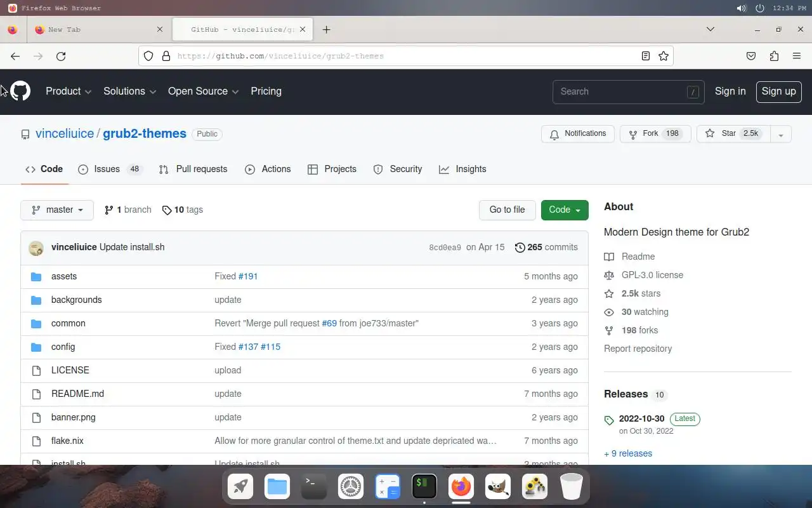Switch to the Security tab
The width and height of the screenshot is (812, 508).
398,169
